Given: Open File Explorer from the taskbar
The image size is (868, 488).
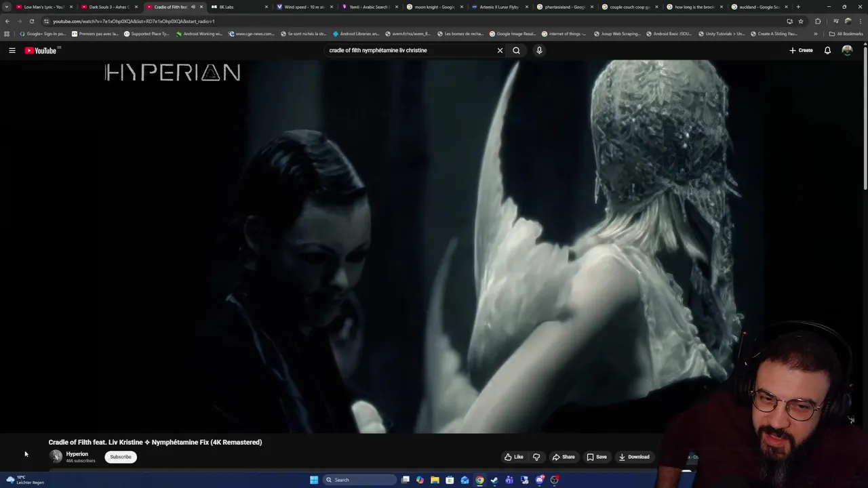Looking at the screenshot, I should tap(435, 480).
